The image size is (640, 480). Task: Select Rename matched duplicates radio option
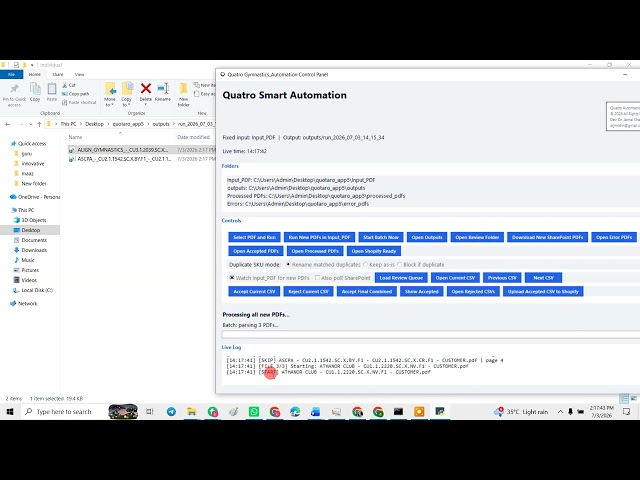[x=288, y=264]
